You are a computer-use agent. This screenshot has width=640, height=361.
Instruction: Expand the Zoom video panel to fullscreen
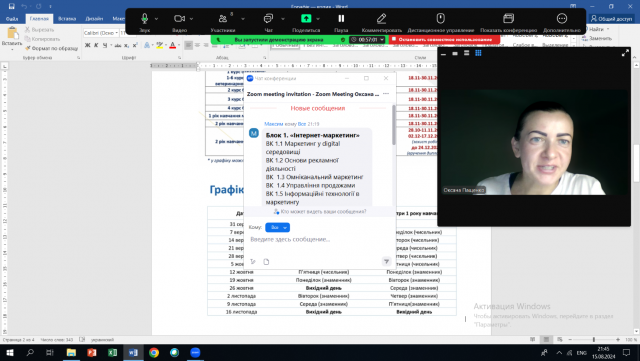tap(625, 53)
